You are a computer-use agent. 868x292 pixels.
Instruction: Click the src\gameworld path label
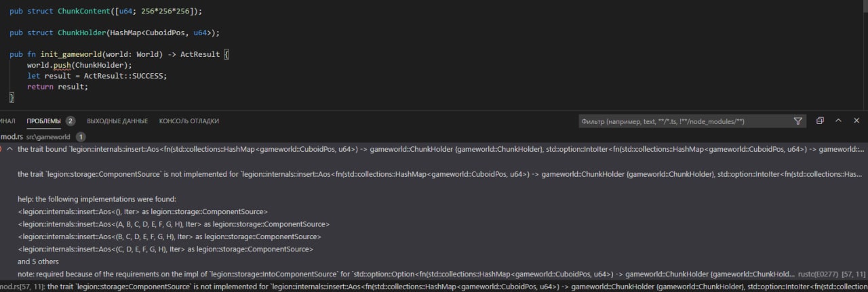click(48, 137)
